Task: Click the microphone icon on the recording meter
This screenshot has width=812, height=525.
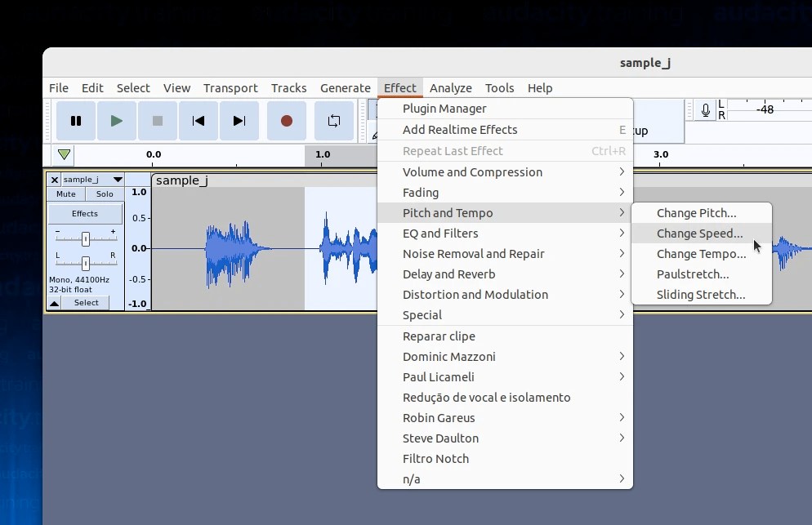Action: (704, 109)
